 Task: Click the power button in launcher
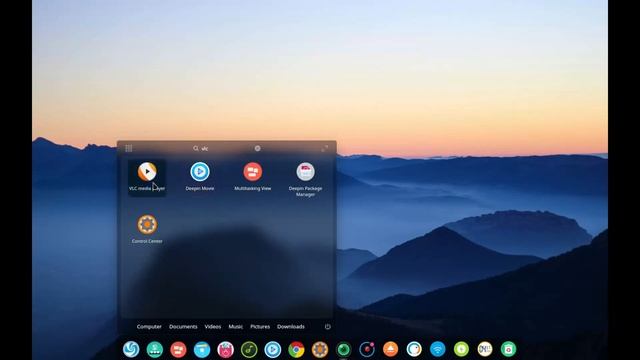tap(327, 327)
